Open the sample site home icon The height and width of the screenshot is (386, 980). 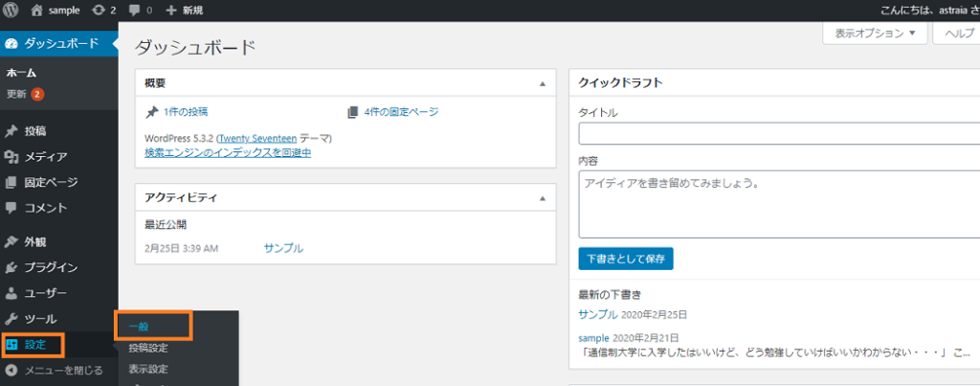tap(37, 11)
